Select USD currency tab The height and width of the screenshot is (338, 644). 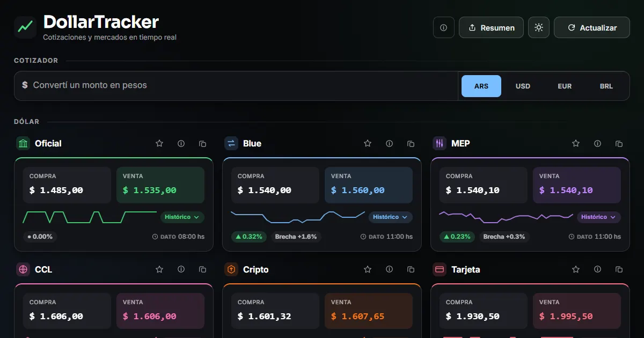tap(523, 86)
